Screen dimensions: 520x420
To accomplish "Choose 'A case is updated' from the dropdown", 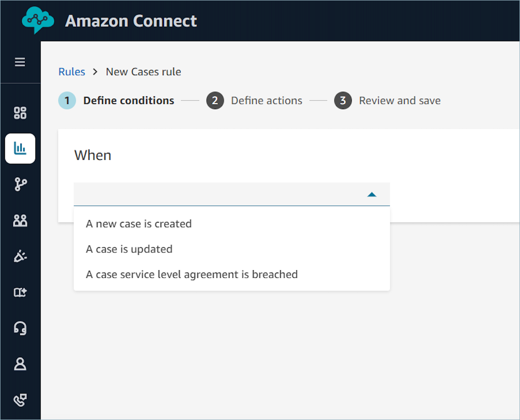I will (x=129, y=249).
